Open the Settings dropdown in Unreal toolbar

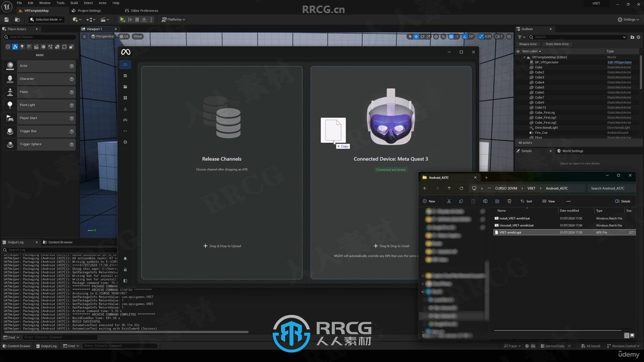[x=629, y=20]
